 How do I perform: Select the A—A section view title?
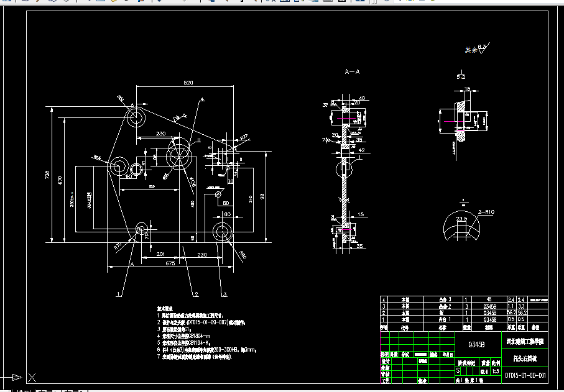[x=352, y=71]
